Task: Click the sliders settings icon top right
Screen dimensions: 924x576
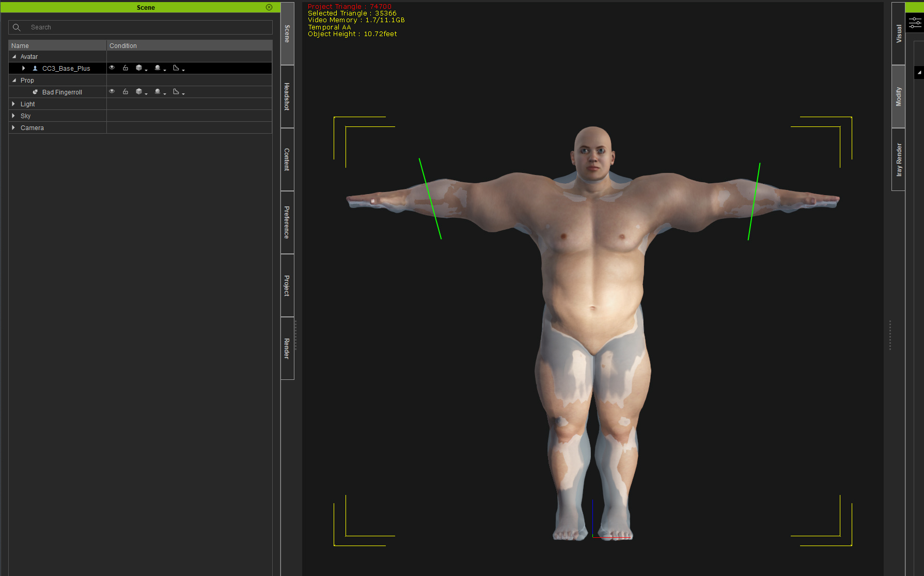Action: point(915,23)
